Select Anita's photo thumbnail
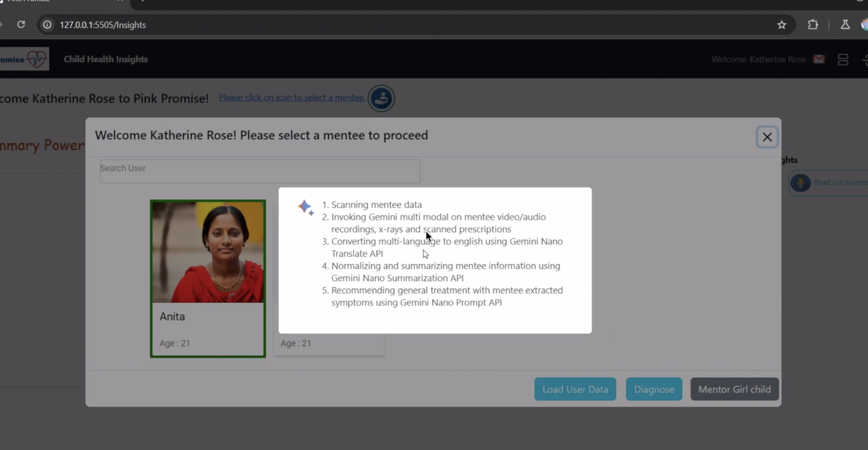 click(208, 252)
